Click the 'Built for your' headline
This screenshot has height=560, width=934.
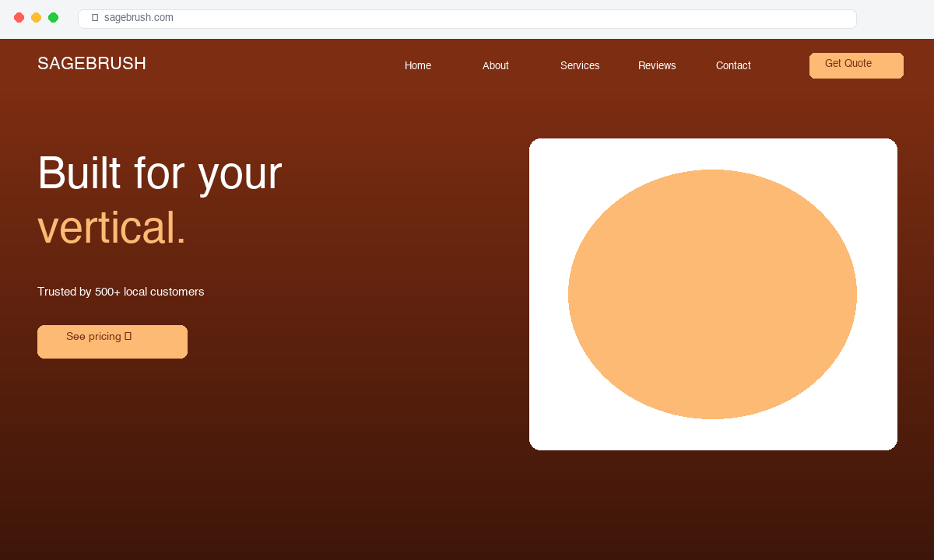point(160,173)
